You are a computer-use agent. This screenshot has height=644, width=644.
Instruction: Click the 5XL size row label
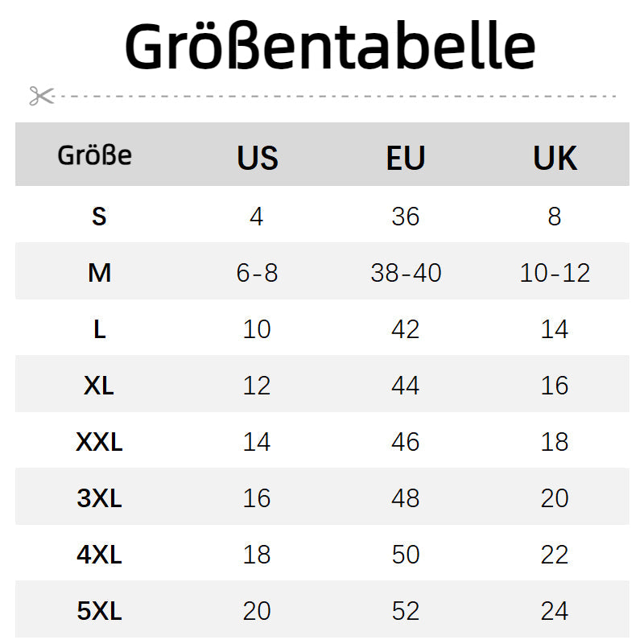tap(99, 611)
